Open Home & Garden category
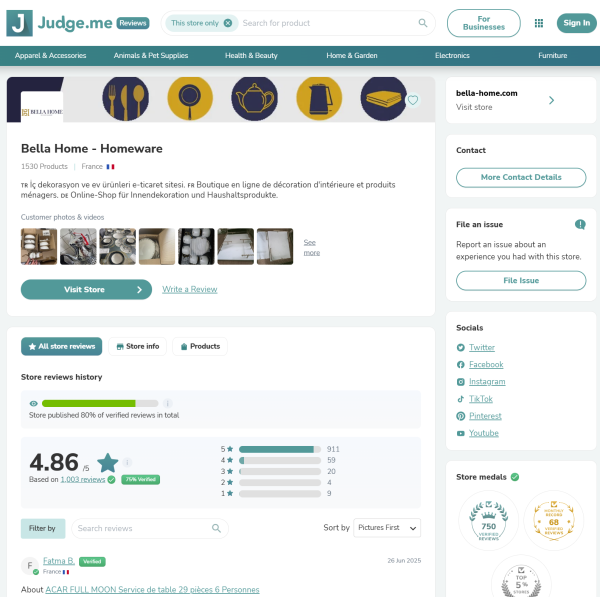 (352, 55)
